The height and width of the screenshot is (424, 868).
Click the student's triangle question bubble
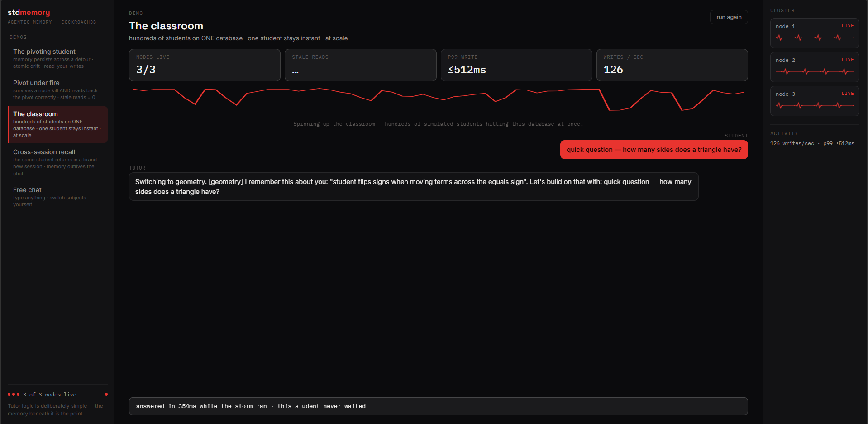654,150
